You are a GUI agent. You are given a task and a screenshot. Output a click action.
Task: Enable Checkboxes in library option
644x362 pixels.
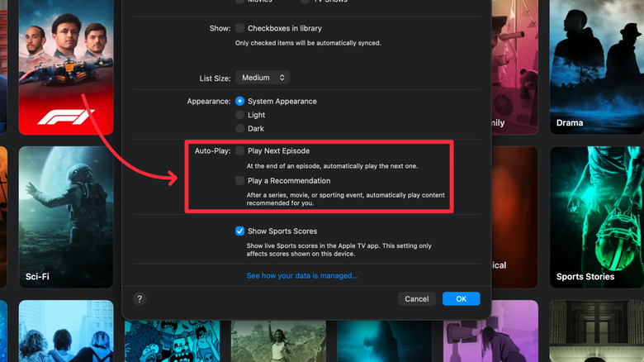[240, 28]
